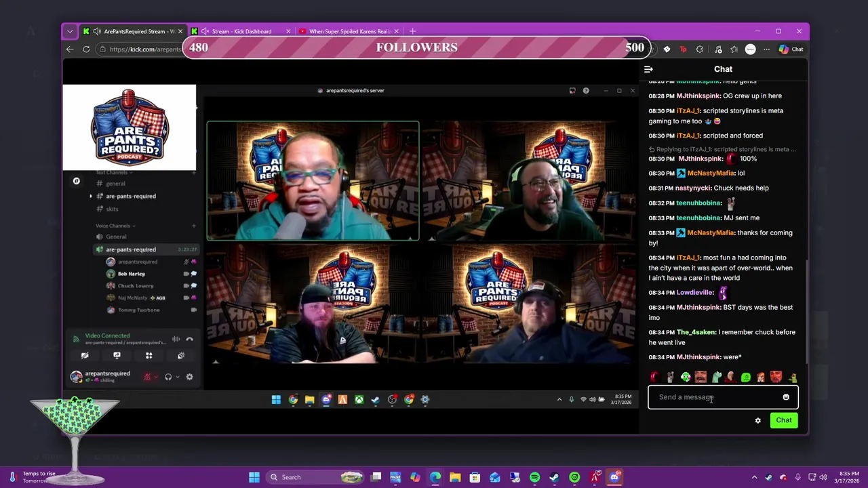Screen dimensions: 868x488
Task: Switch to ArePantsRequired Stream tab
Action: pyautogui.click(x=132, y=31)
